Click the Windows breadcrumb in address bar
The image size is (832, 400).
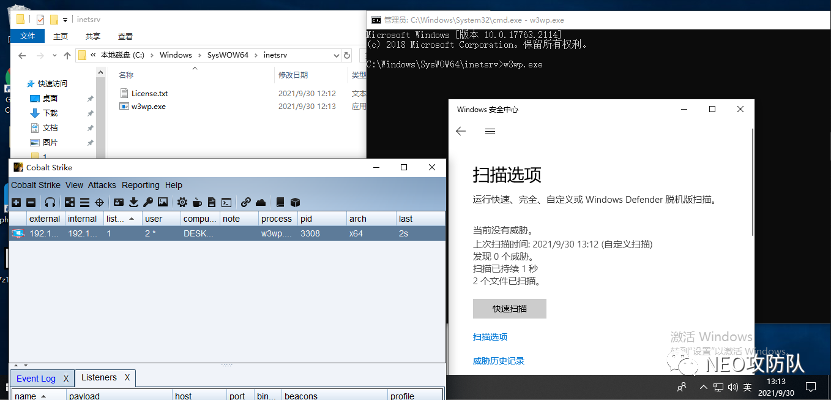pyautogui.click(x=175, y=55)
